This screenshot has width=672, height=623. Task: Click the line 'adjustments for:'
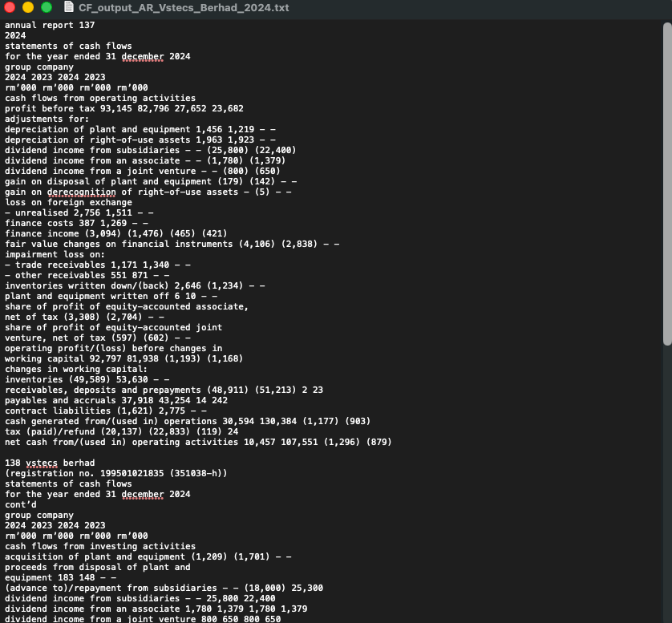[47, 119]
